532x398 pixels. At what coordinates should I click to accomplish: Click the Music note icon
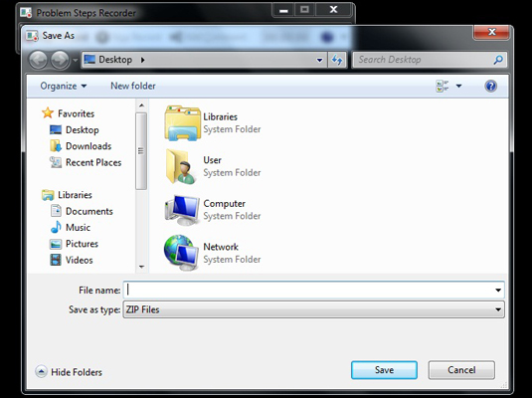(x=56, y=227)
